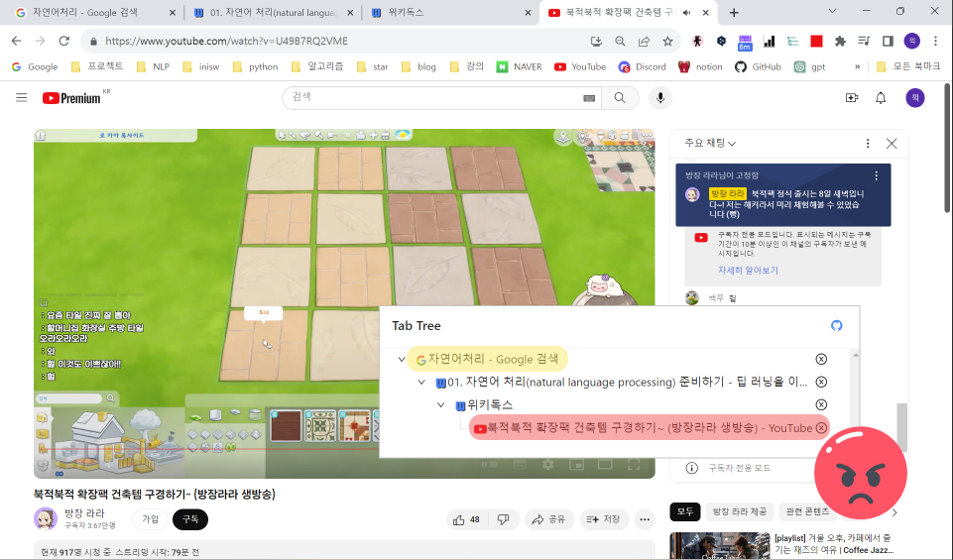Open the Coffee Jazz playlist thumbnail

720,545
